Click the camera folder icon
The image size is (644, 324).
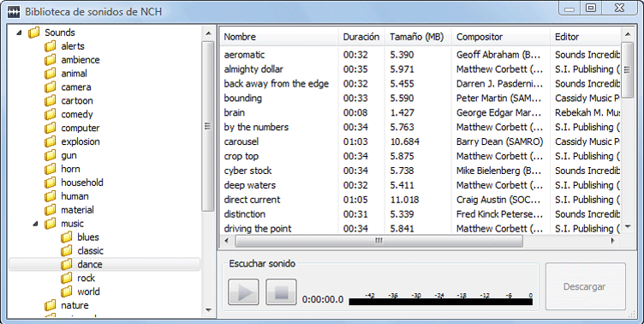pos(51,87)
